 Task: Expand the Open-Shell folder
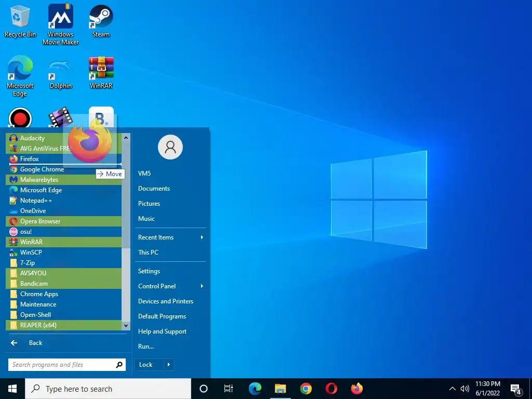[63, 315]
